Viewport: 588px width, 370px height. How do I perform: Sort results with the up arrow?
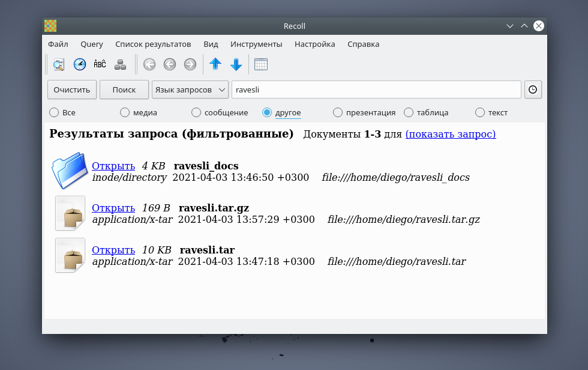coord(215,64)
